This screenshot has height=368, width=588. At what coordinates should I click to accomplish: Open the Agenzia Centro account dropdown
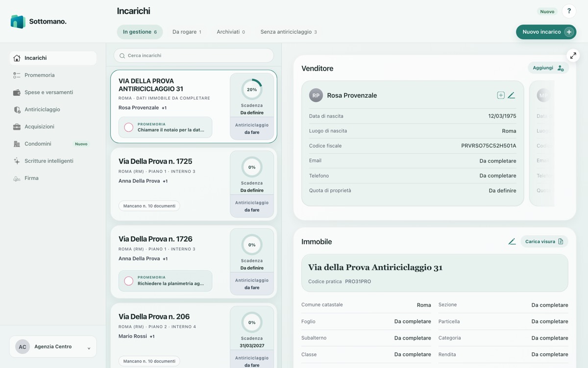point(53,347)
